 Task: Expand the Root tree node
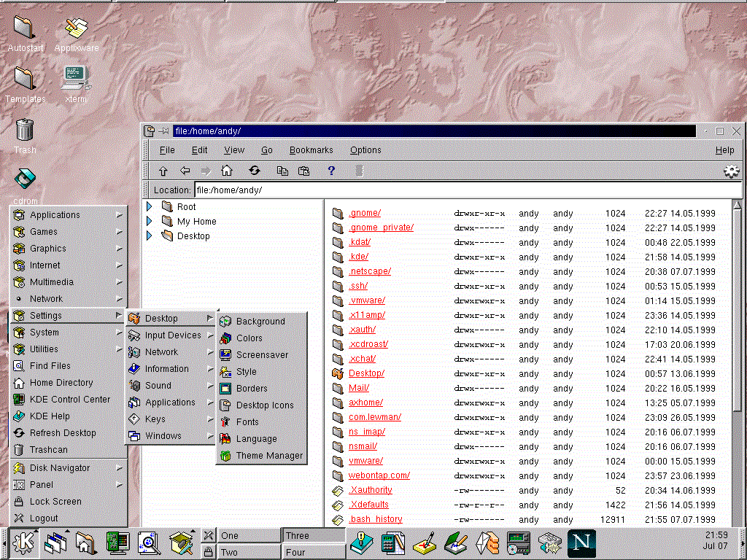[x=150, y=207]
